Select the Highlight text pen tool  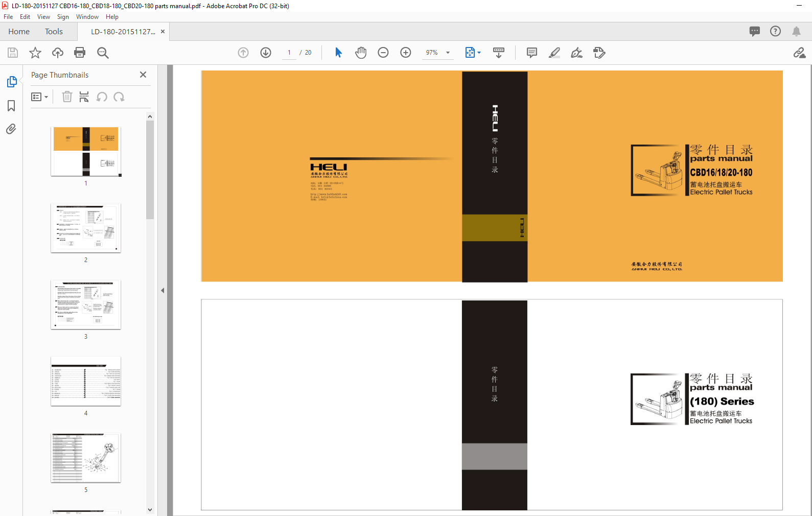point(554,53)
